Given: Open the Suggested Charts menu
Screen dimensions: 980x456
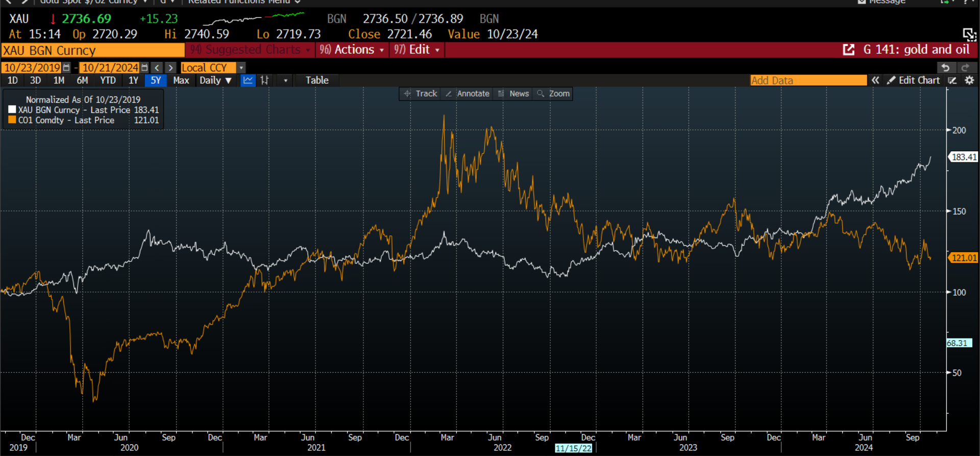Looking at the screenshot, I should click(250, 50).
